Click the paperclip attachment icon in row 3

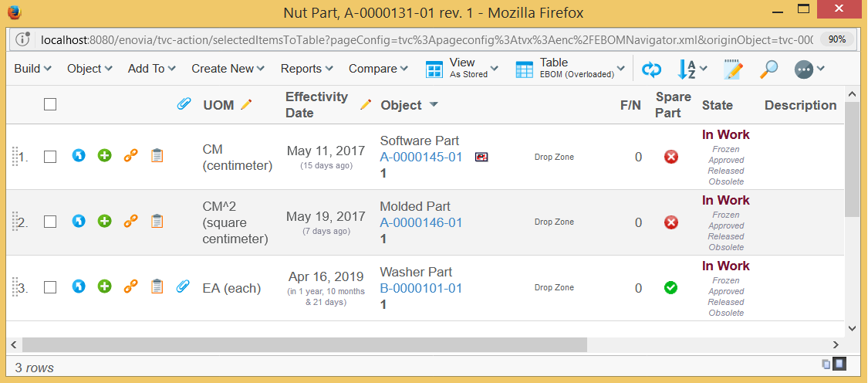pos(183,287)
